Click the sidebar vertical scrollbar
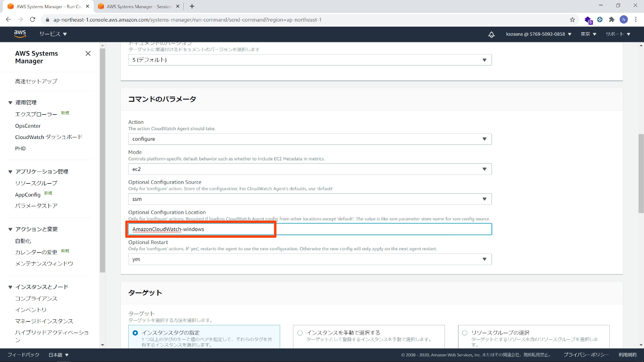Screen dimensions: 644x362 click(102, 160)
